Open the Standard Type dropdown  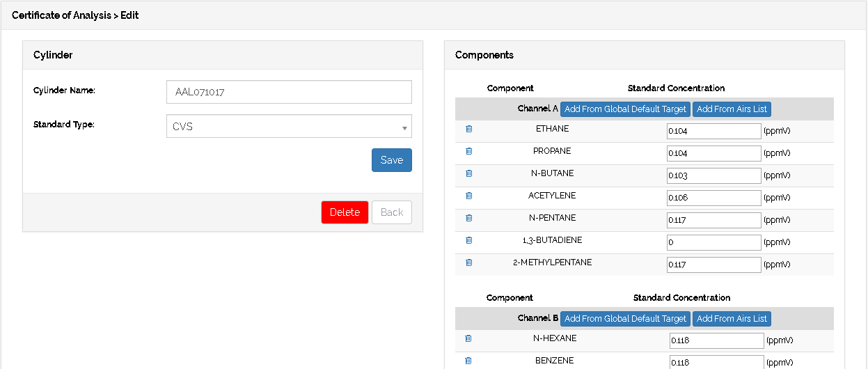coord(289,127)
